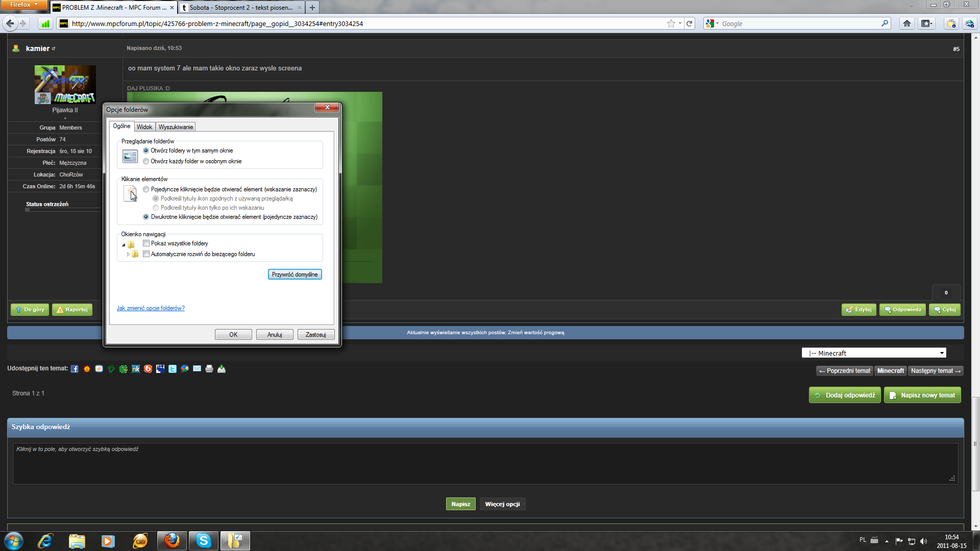
Task: Select 'Otwórz foldery w tym samym oknie'
Action: coord(146,151)
